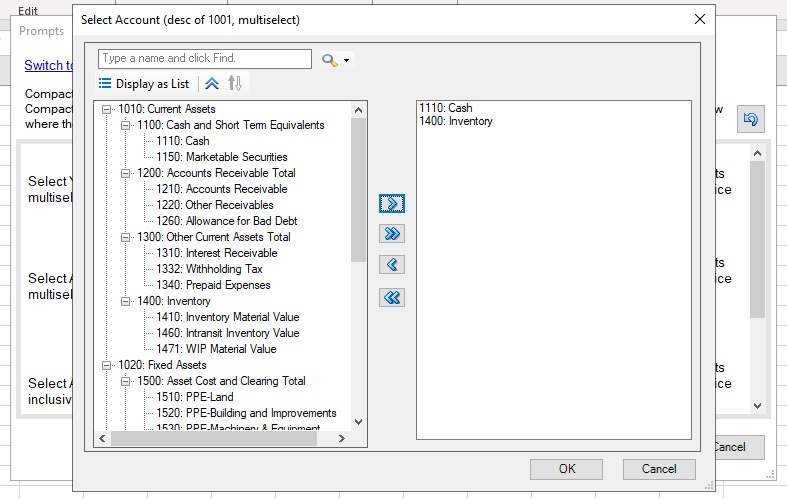The image size is (787, 499).
Task: Open the Edit menu behind dialog
Action: coord(28,11)
